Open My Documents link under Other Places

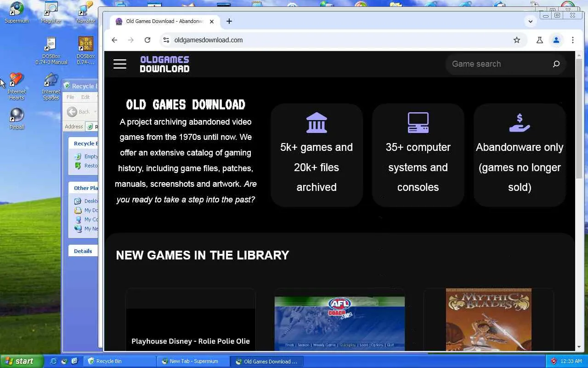(87, 210)
